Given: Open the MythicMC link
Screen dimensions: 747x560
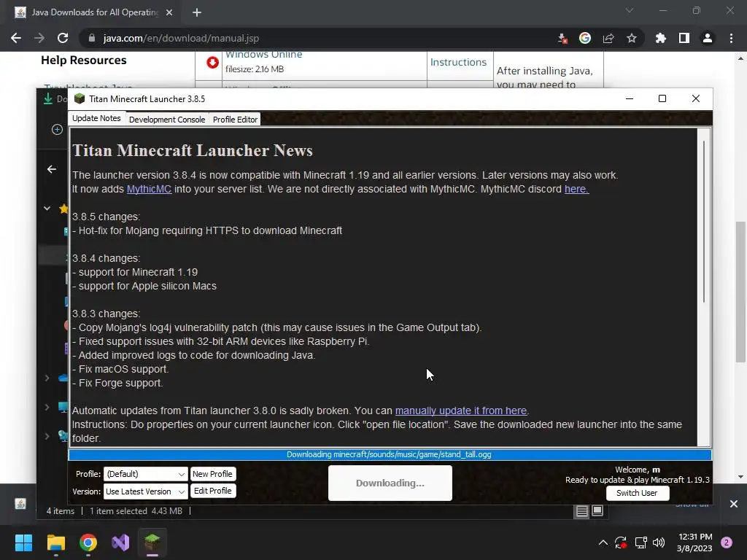Looking at the screenshot, I should click(149, 189).
